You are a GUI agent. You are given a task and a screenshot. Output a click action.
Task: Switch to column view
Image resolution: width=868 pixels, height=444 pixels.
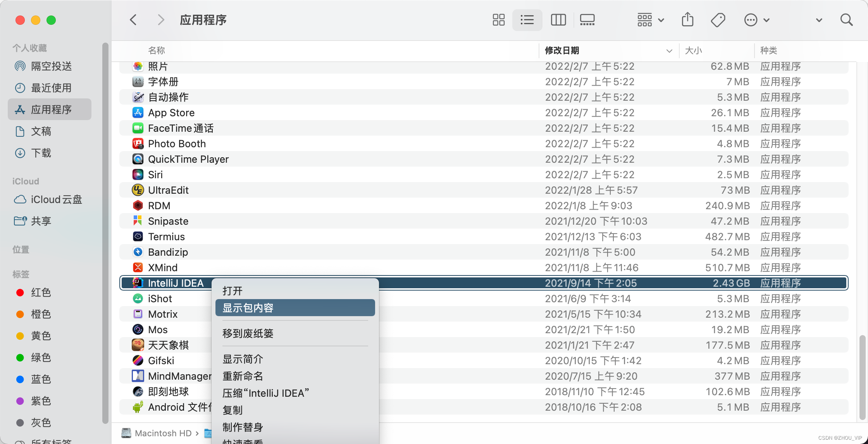click(x=558, y=20)
